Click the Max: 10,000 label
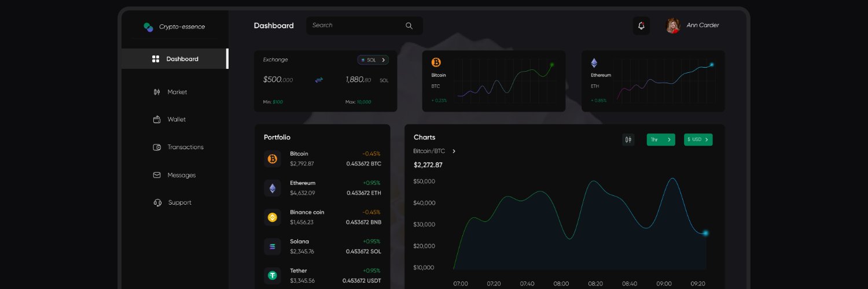Viewport: 868px width, 289px height. coord(358,102)
